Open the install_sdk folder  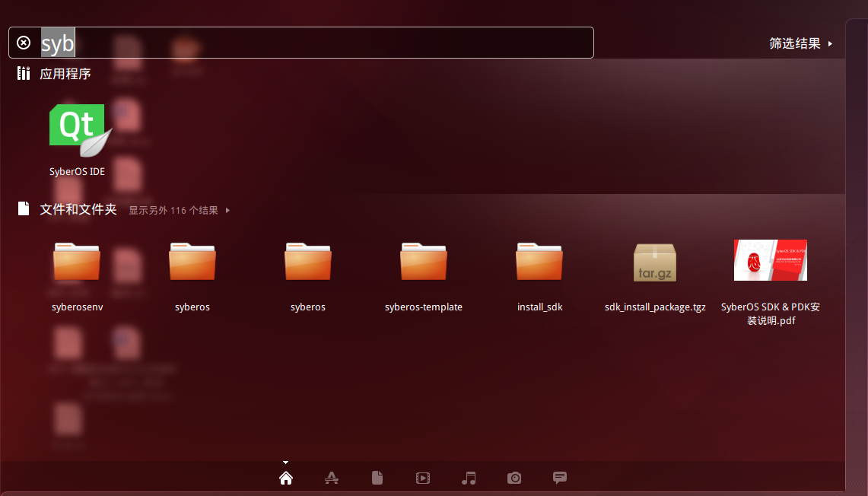(539, 261)
